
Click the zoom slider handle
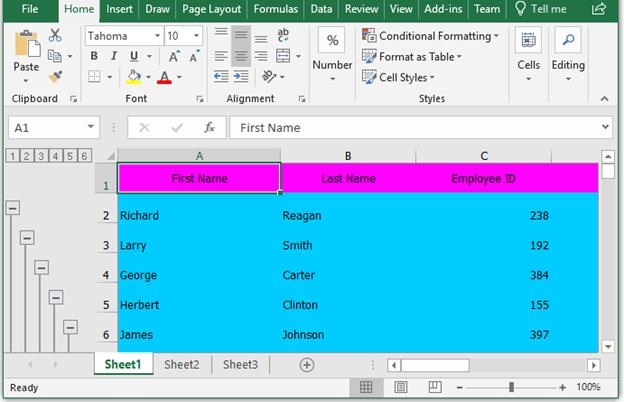click(511, 387)
